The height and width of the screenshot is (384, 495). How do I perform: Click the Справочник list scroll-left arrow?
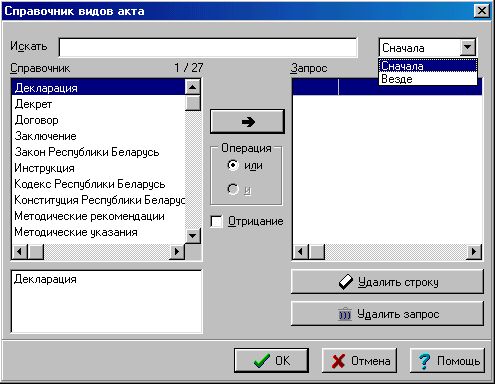click(20, 252)
